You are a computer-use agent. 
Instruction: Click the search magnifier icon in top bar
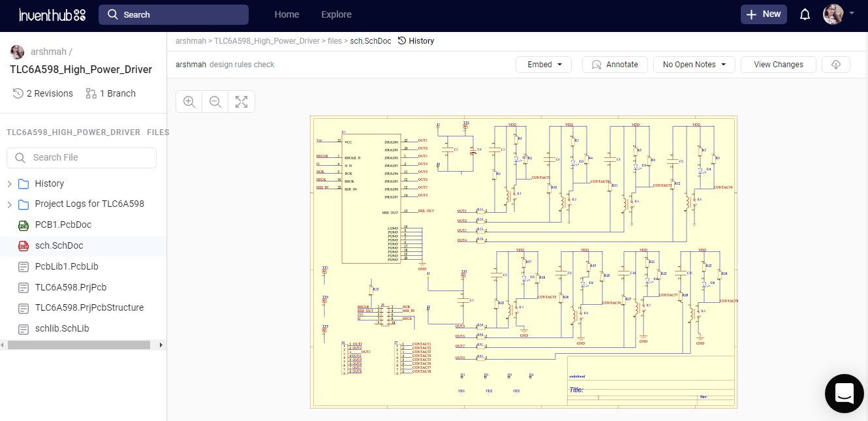tap(113, 14)
